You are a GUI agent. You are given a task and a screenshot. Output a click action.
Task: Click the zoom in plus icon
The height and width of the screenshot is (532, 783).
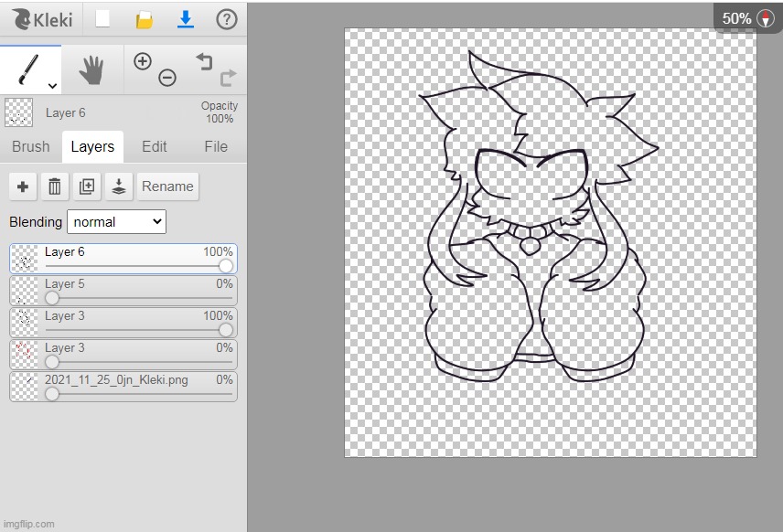pos(142,61)
